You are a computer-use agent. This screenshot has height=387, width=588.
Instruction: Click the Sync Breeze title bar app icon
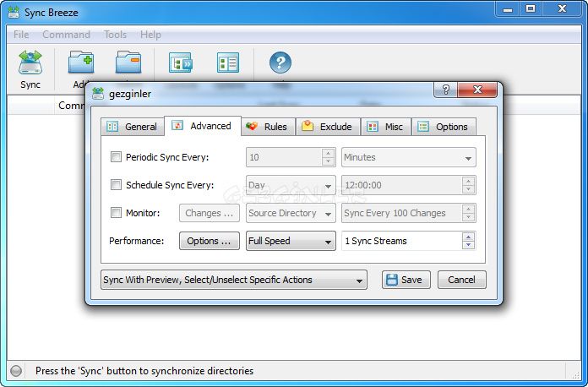point(14,13)
